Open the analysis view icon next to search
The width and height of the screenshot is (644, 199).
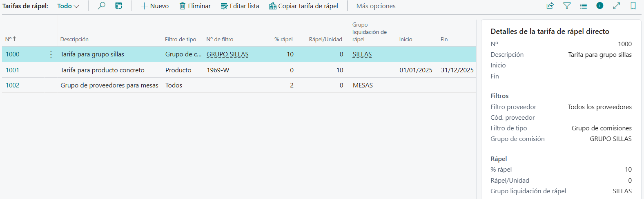click(118, 6)
